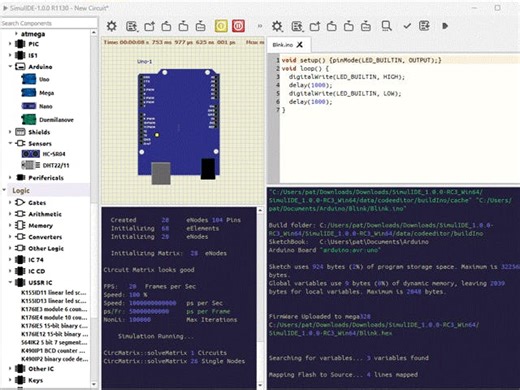Image resolution: width=520 pixels, height=390 pixels.
Task: Click the yellow LED on the Uno board
Action: pos(157,135)
